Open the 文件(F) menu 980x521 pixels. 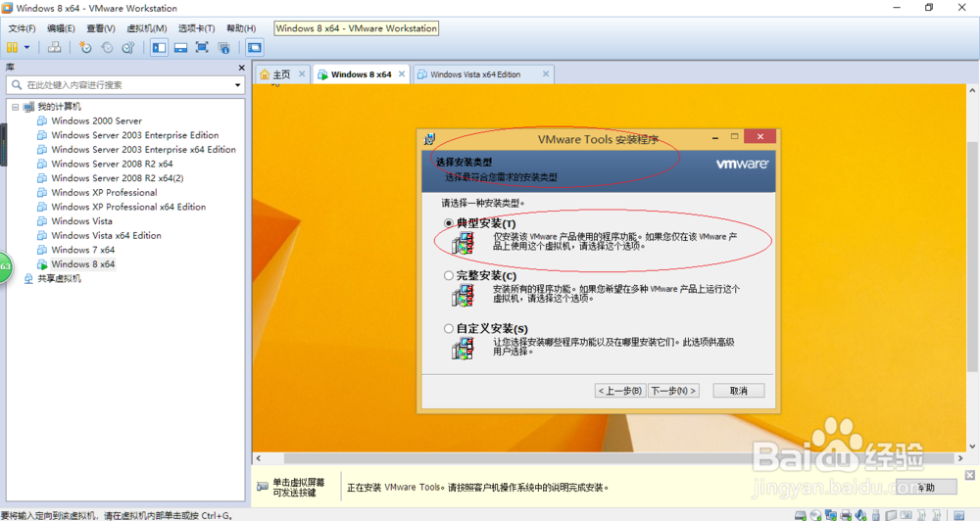click(22, 28)
